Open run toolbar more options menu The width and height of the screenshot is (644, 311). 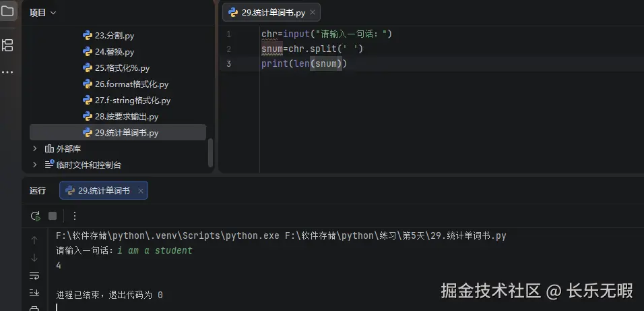click(x=74, y=216)
